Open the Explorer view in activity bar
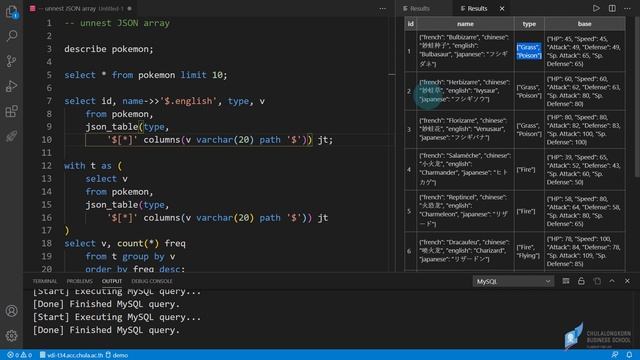The width and height of the screenshot is (640, 360). [11, 12]
